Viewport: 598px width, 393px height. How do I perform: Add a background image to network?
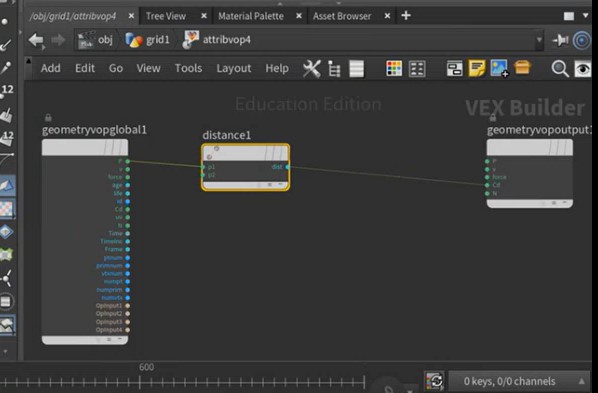499,69
